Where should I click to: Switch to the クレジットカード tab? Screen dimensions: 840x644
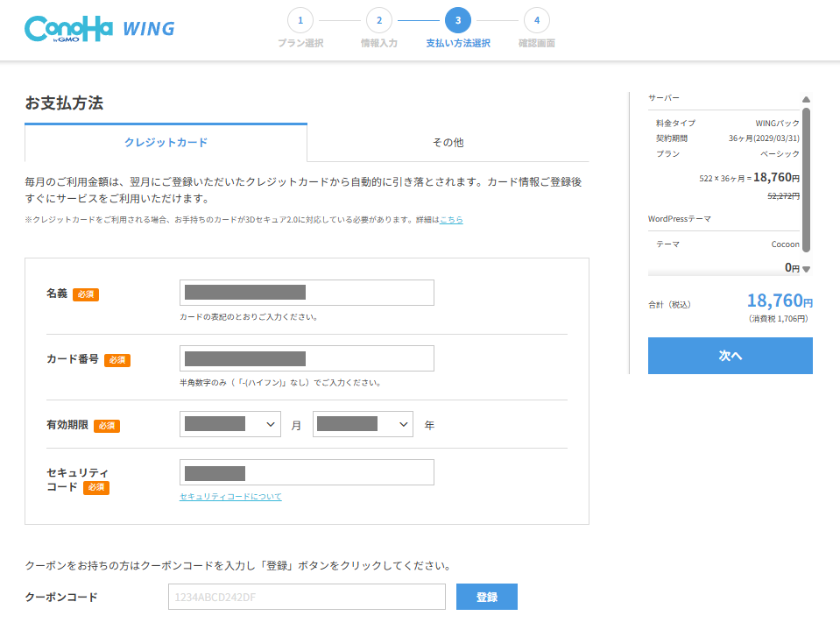coord(166,141)
